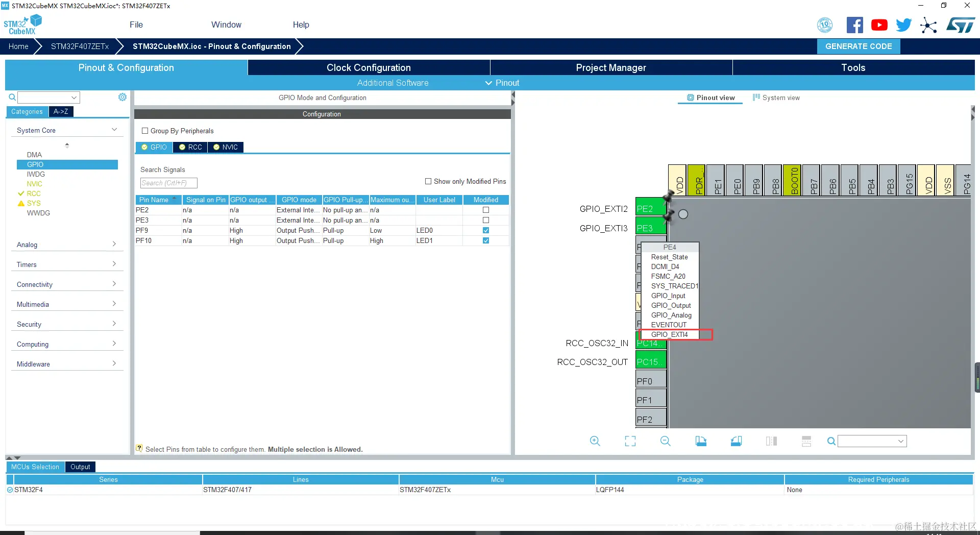This screenshot has width=980, height=535.
Task: Open the YouTube link icon
Action: coord(879,25)
